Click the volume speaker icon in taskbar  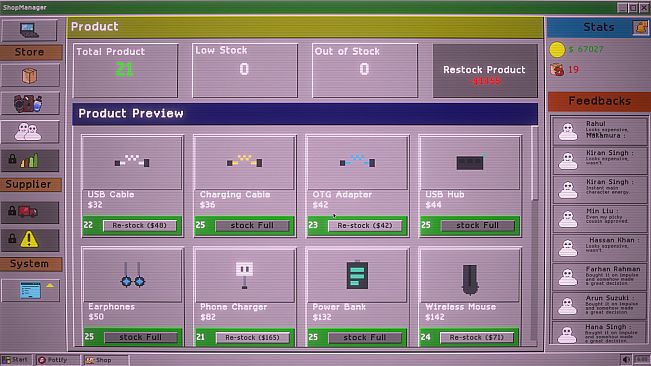pos(626,360)
